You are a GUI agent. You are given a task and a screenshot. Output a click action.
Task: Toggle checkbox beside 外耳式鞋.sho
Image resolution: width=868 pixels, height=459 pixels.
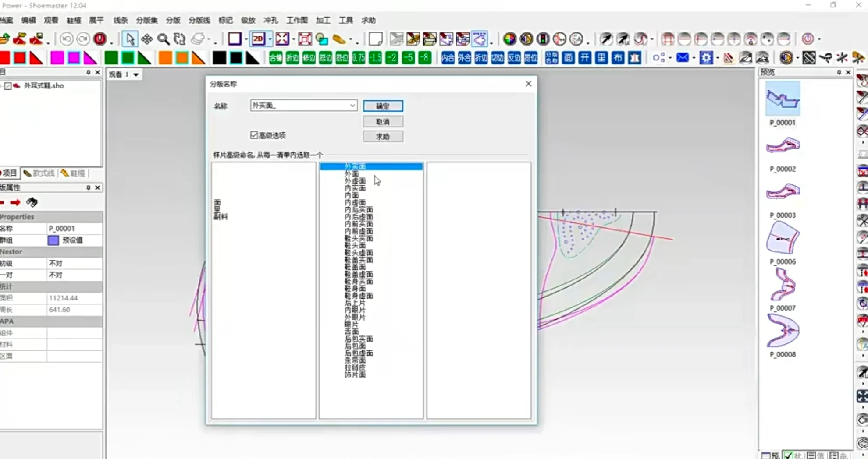pyautogui.click(x=8, y=86)
